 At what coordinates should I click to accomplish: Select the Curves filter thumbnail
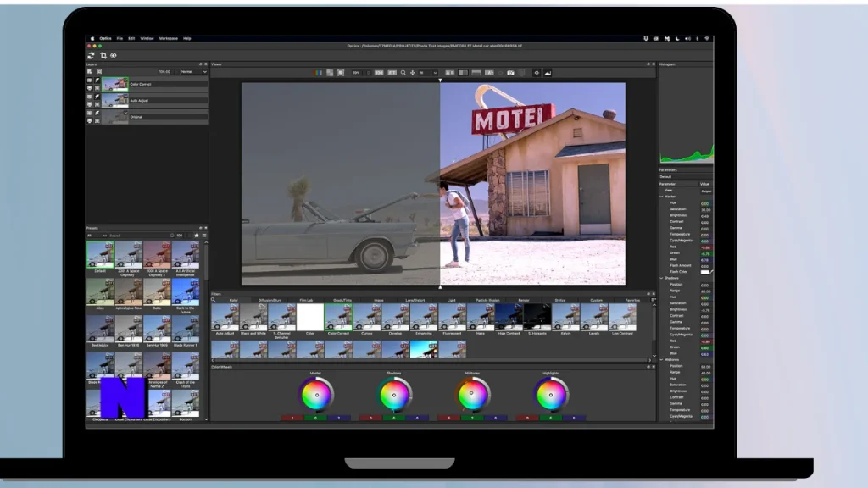tap(367, 317)
